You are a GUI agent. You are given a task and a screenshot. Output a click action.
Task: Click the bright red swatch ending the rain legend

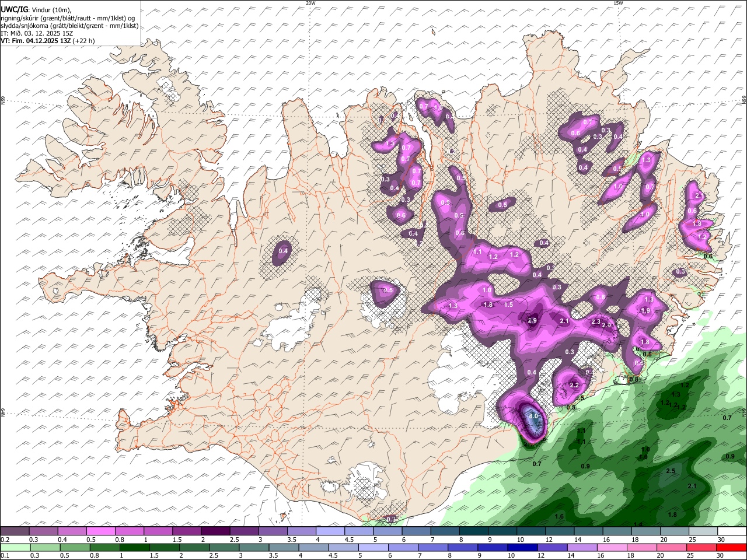(x=732, y=547)
